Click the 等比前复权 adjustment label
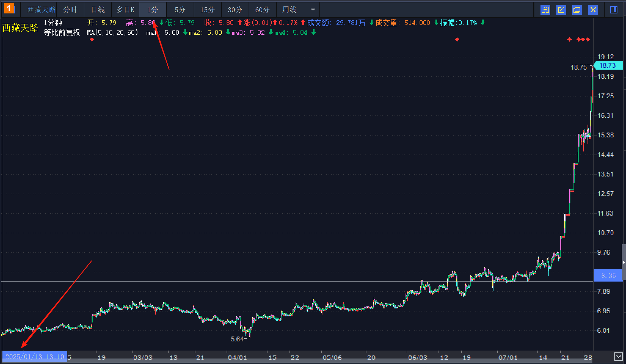This screenshot has width=626, height=364. 62,32
